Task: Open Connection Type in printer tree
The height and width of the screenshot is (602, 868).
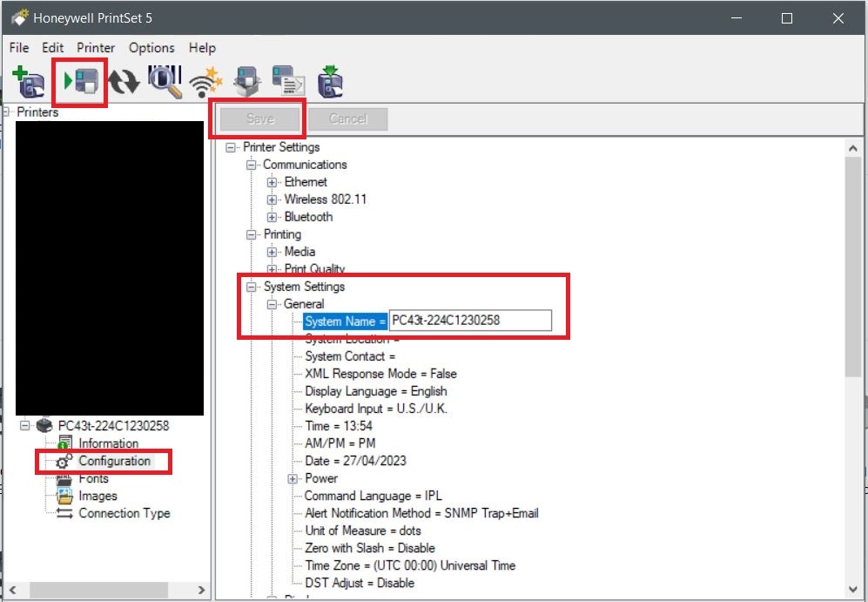Action: 124,513
